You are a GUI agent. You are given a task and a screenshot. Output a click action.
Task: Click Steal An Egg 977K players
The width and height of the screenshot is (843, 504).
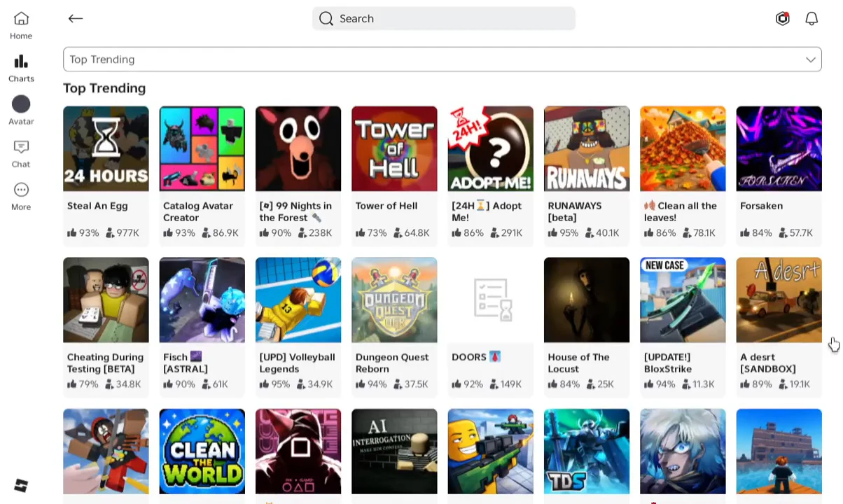(x=123, y=232)
